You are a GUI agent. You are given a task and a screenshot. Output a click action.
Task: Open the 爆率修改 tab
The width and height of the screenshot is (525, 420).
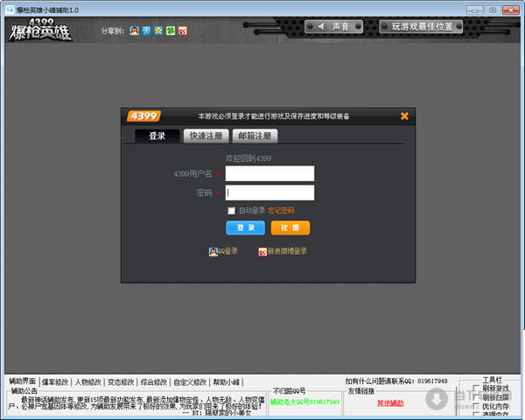click(x=55, y=382)
